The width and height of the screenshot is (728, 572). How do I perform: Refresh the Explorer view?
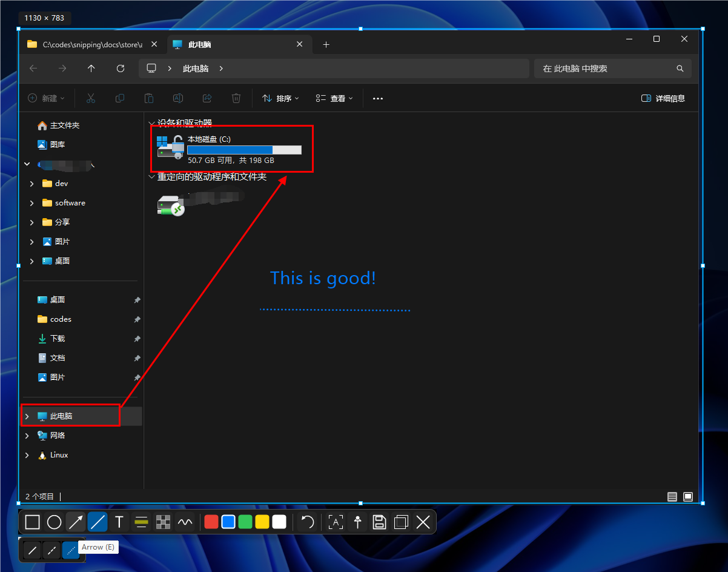(121, 68)
